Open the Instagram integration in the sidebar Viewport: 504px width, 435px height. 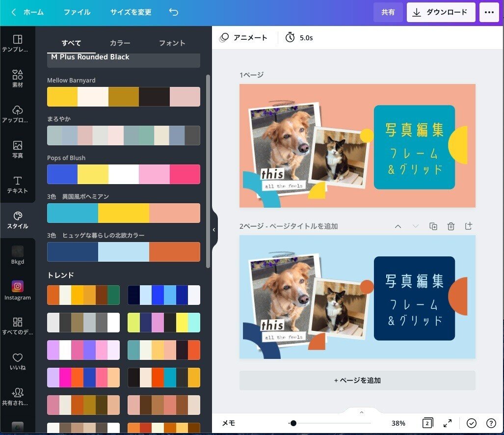coord(17,290)
